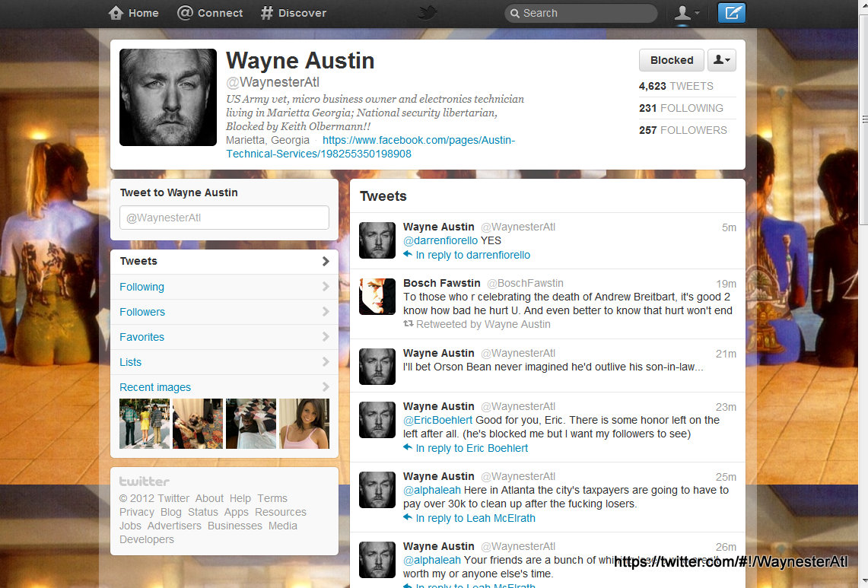Open user actions dropdown beside Blocked
Screen dimensions: 868x588
(722, 60)
